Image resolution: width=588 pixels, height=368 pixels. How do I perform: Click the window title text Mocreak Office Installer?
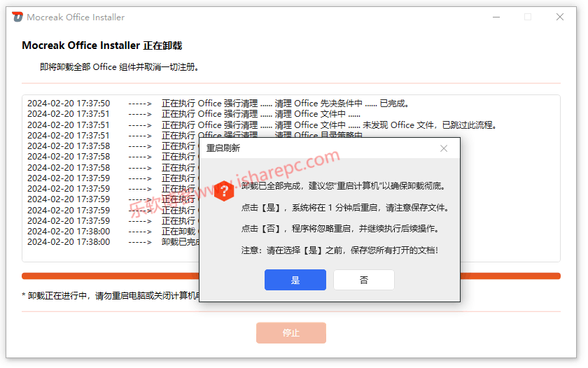76,17
